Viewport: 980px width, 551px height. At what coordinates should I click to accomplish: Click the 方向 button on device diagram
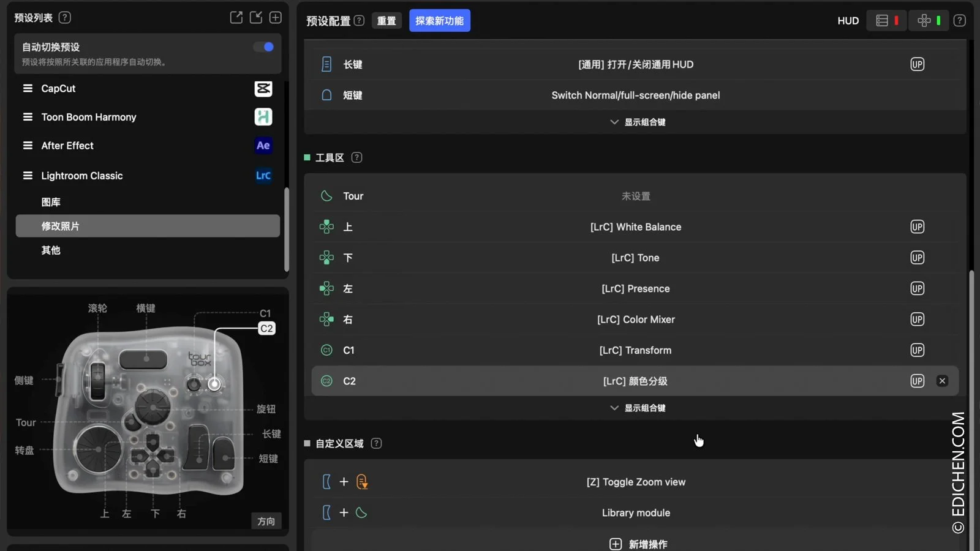(x=266, y=521)
